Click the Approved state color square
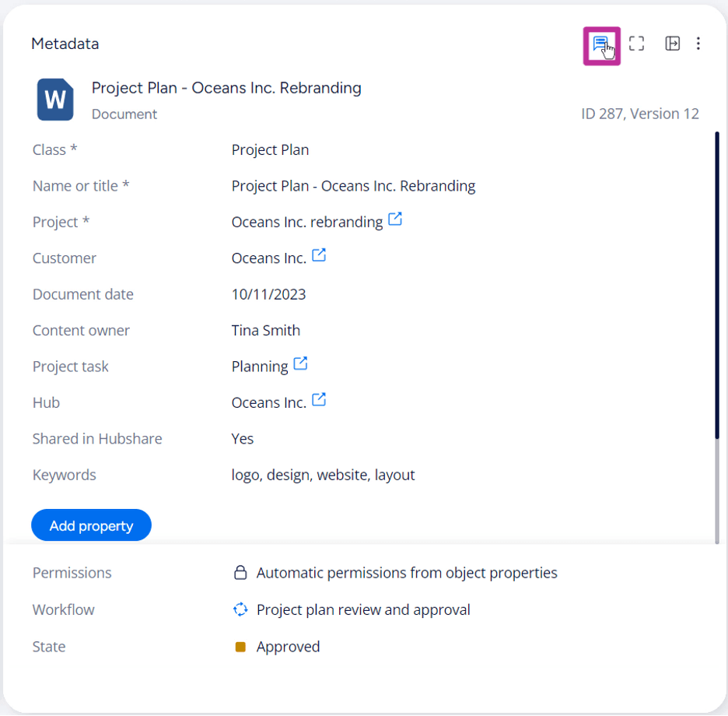The image size is (728, 716). coord(241,646)
